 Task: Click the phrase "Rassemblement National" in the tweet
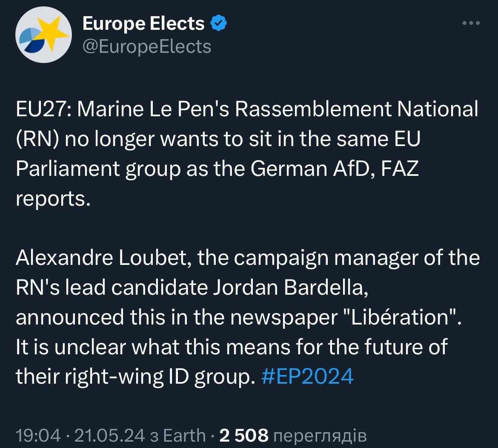click(x=357, y=109)
